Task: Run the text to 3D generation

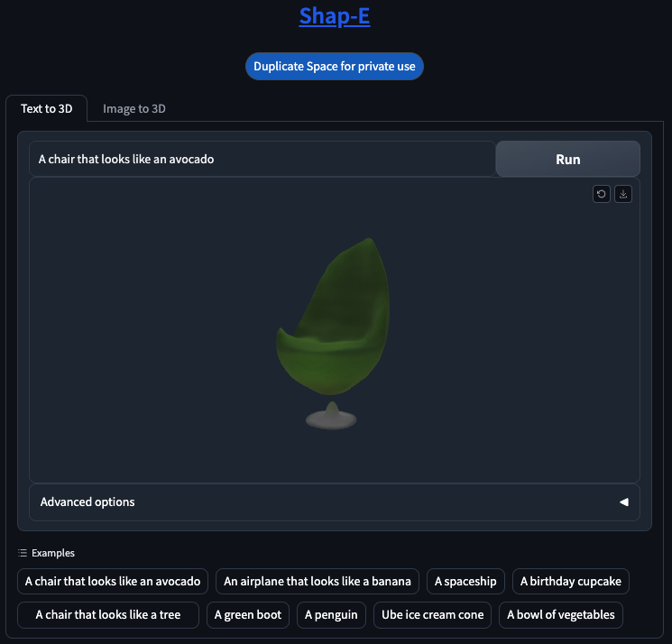Action: (x=568, y=159)
